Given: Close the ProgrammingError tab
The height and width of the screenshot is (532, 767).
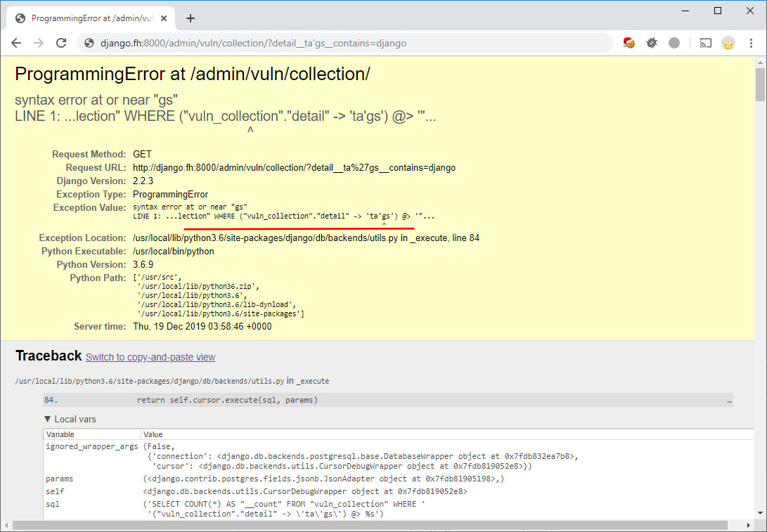Looking at the screenshot, I should [165, 18].
